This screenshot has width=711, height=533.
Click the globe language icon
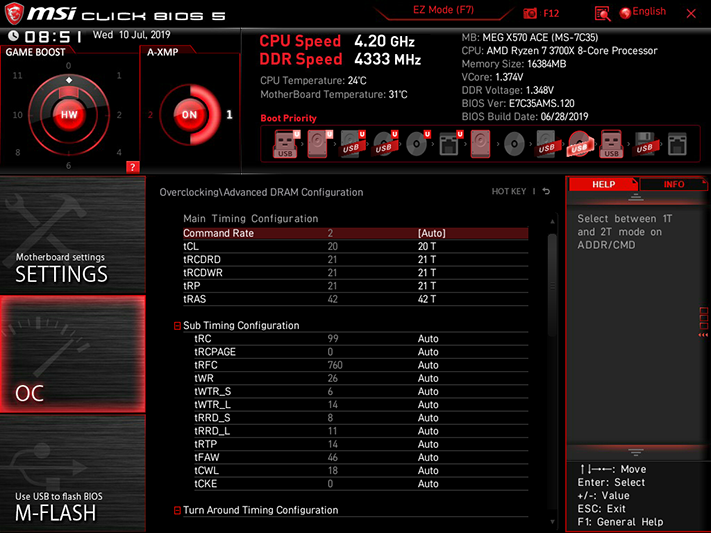[625, 13]
